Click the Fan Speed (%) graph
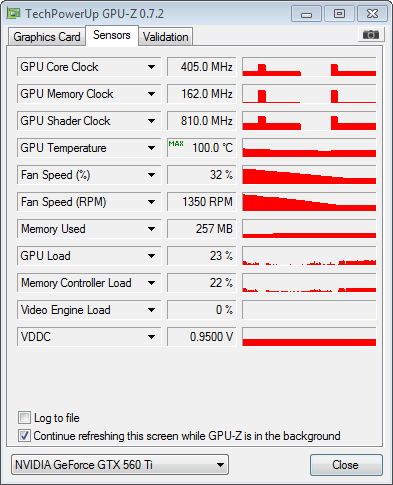The height and width of the screenshot is (485, 393). 309,175
